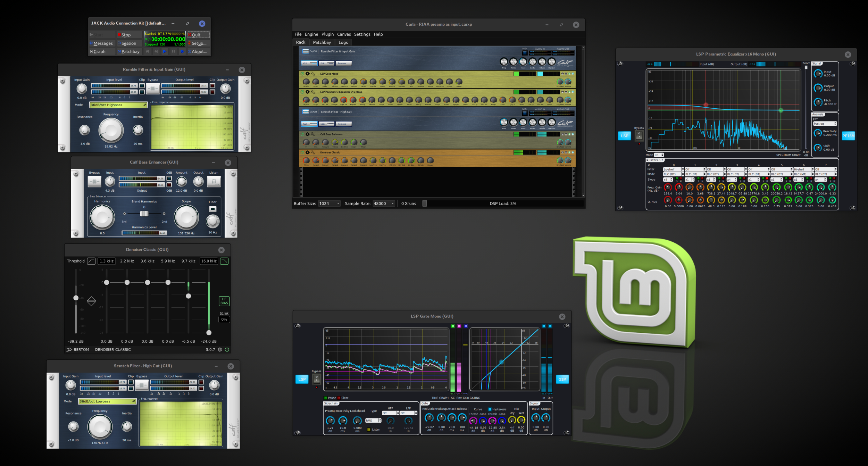Switch to the Logs tab in Carla

point(343,42)
